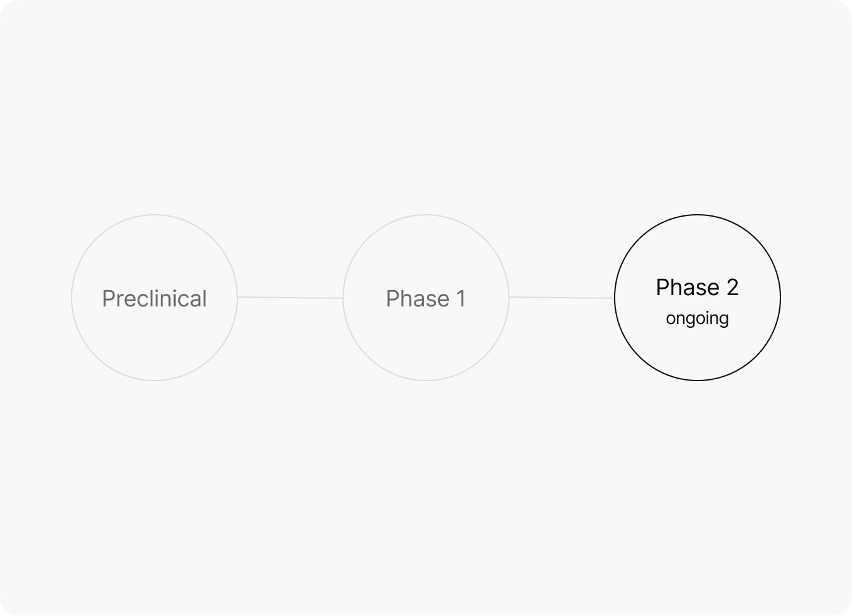852x616 pixels.
Task: Click the "Preclinical" text label
Action: click(154, 299)
